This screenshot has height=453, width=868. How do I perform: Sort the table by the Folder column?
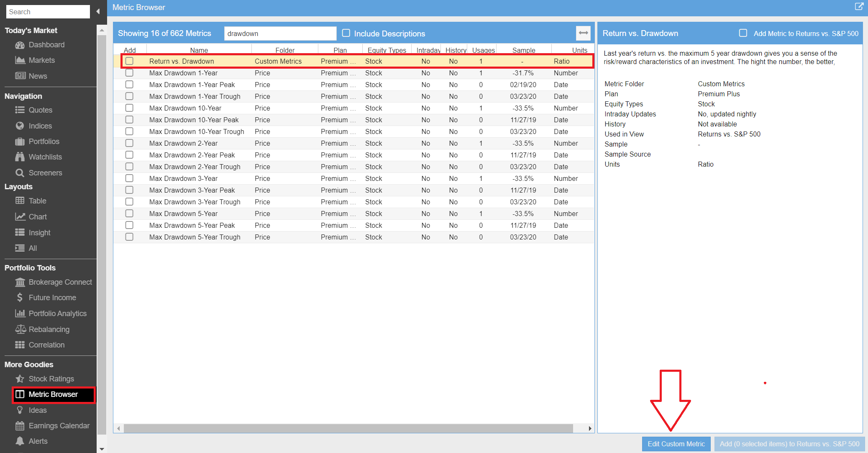click(x=285, y=50)
